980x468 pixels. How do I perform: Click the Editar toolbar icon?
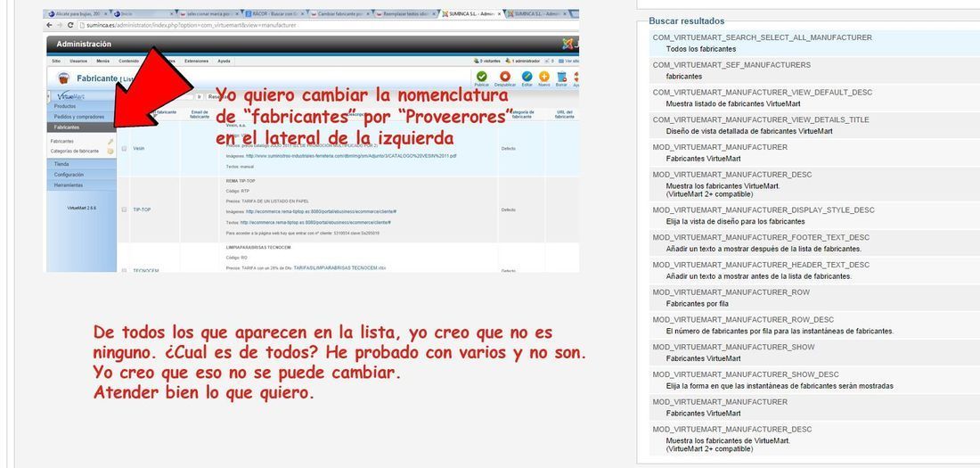[527, 77]
